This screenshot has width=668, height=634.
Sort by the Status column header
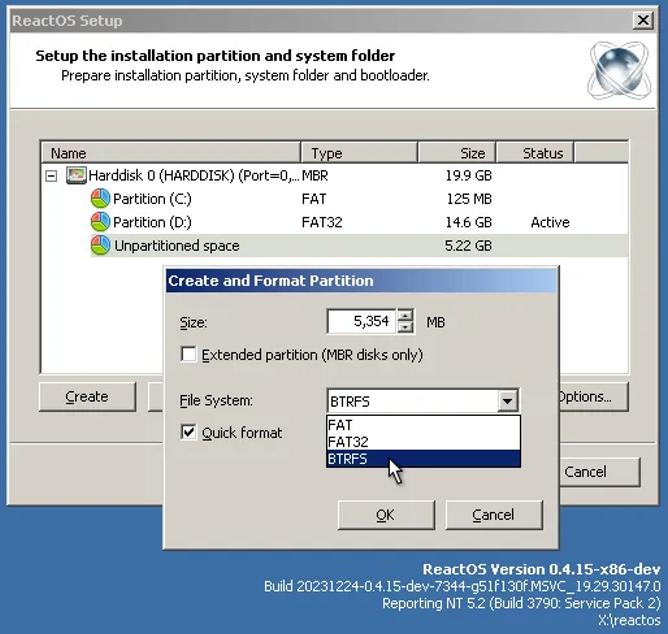pos(535,153)
